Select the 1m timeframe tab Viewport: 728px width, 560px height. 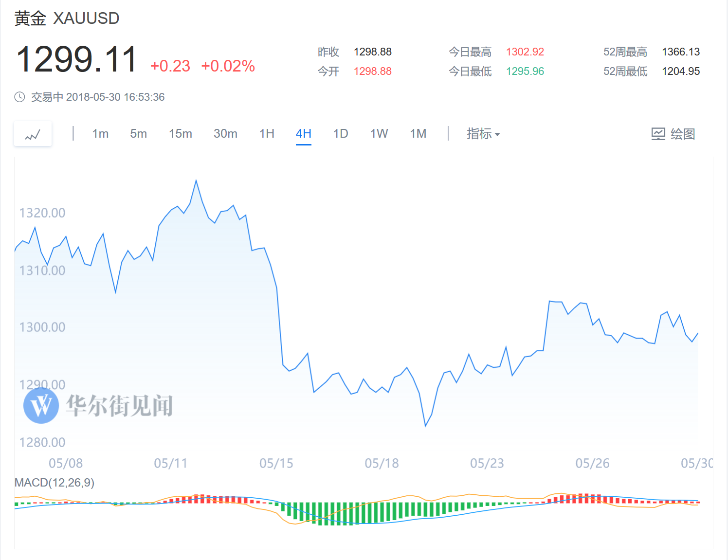coord(100,134)
